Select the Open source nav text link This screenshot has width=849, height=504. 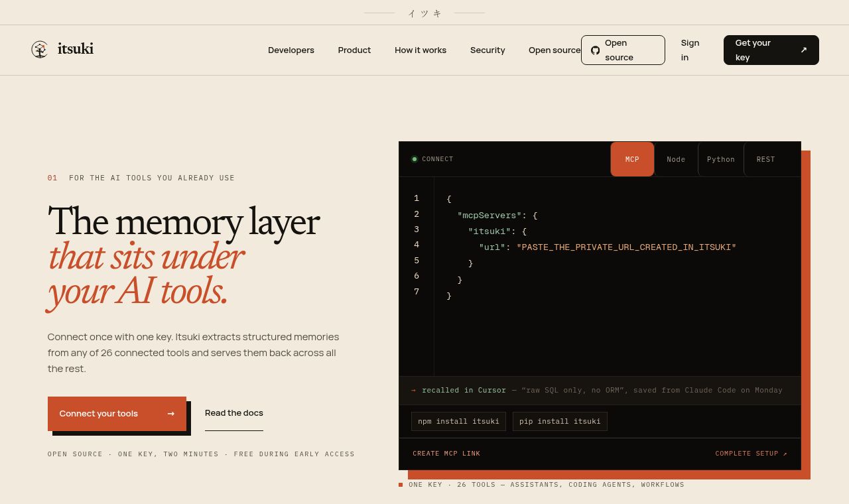(555, 50)
